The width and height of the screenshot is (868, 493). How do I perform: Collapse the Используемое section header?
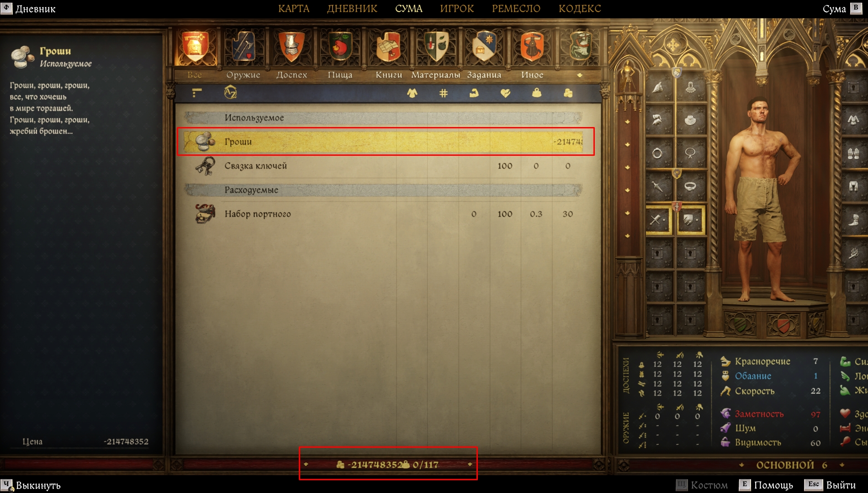[383, 118]
